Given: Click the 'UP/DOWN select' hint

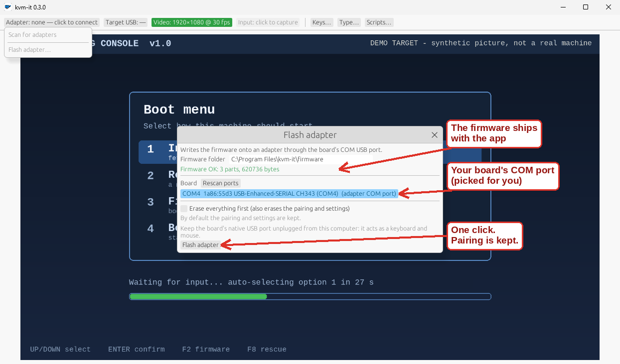Looking at the screenshot, I should tap(60, 350).
